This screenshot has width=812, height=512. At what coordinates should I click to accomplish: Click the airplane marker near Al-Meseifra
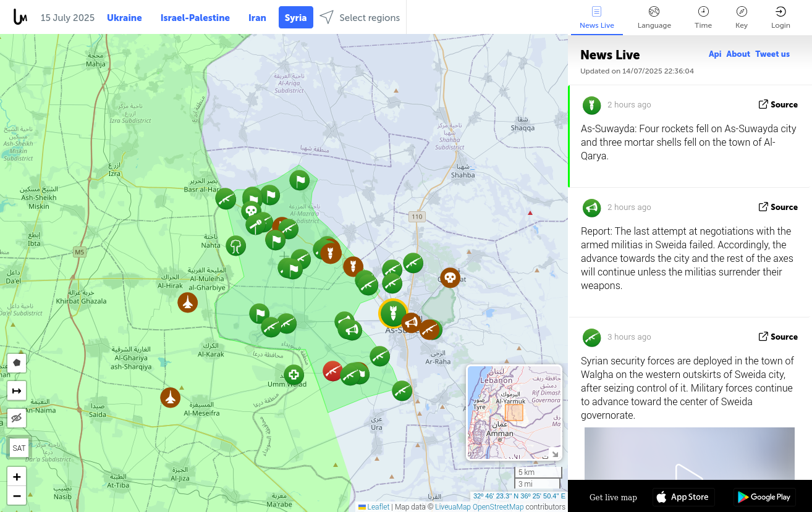(x=170, y=397)
